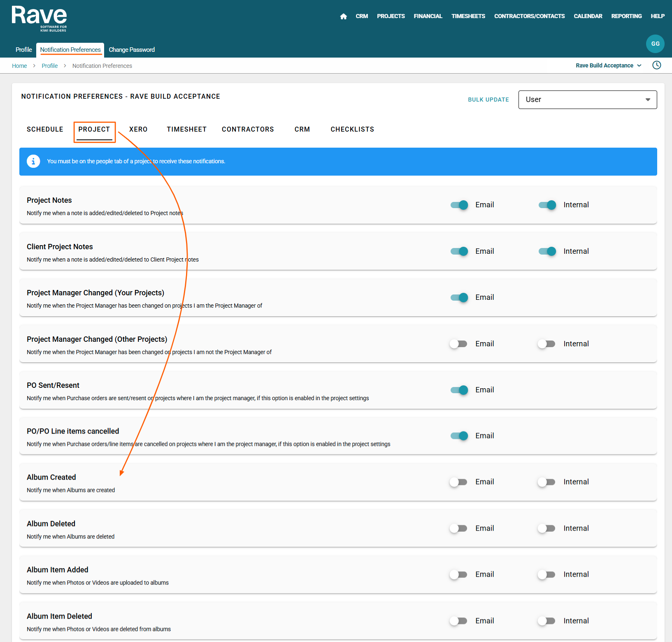Click the Bulk Update button

[x=488, y=100]
